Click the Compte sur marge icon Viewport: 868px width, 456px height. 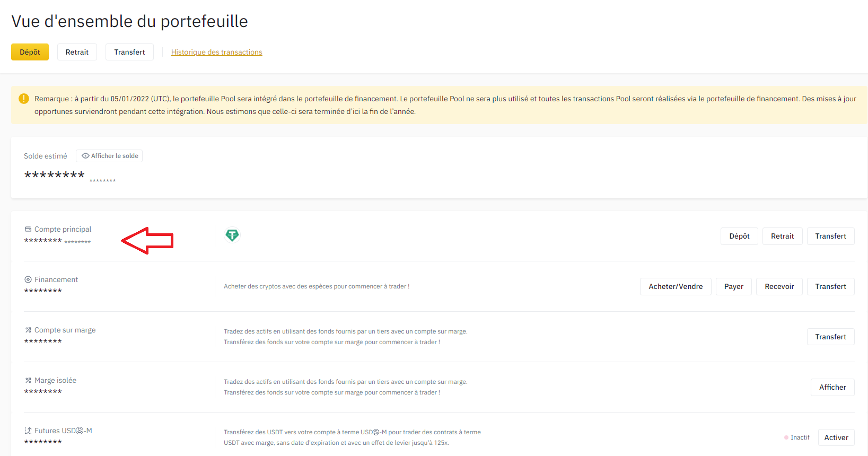(28, 330)
